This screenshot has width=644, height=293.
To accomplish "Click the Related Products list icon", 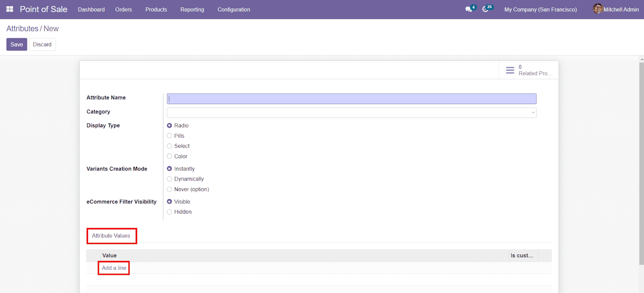I will tap(510, 70).
